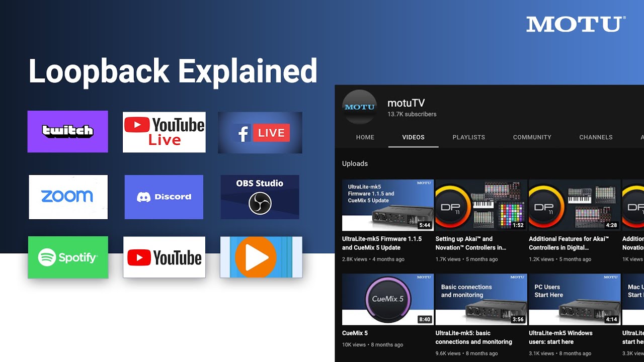
Task: Click the 8:40 duration badge
Action: [425, 320]
